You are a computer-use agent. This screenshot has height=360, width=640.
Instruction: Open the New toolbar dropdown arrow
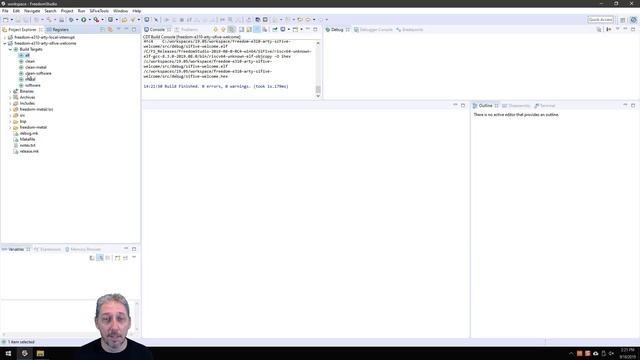point(11,20)
